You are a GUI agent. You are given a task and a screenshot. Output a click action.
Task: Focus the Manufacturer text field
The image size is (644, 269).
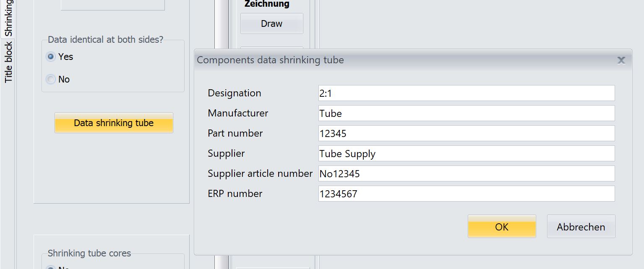pos(466,113)
